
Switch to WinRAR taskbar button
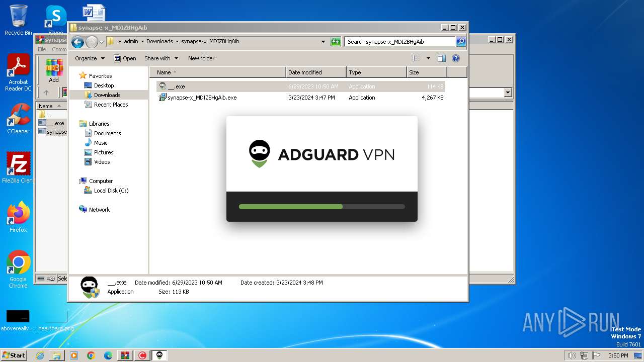[125, 355]
